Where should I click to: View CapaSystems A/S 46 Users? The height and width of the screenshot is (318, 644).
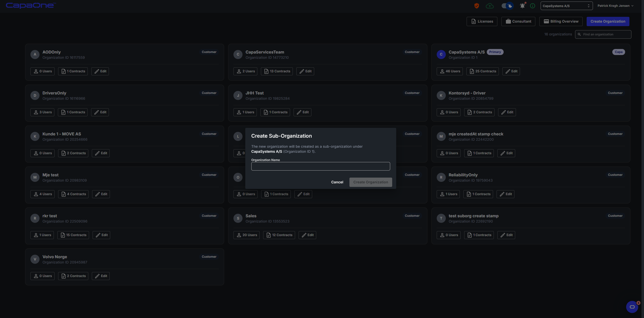point(450,71)
